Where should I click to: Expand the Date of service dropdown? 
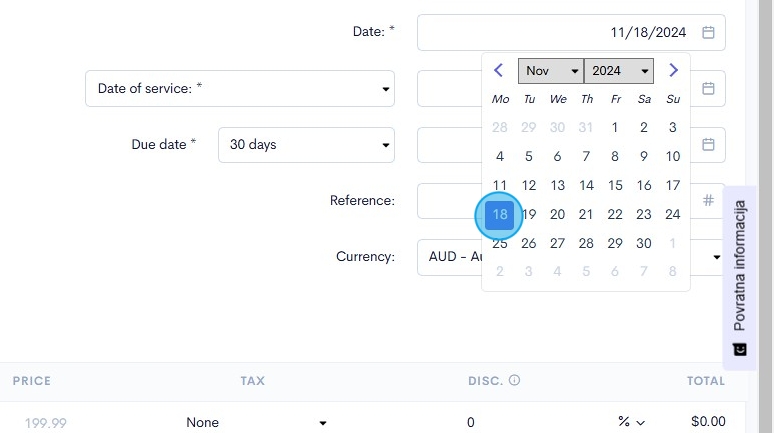pos(240,89)
